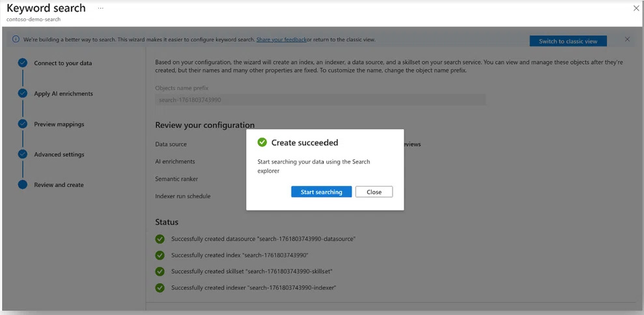This screenshot has height=315, width=644.
Task: Click checkmark icon beside Preview mappings
Action: coord(23,124)
